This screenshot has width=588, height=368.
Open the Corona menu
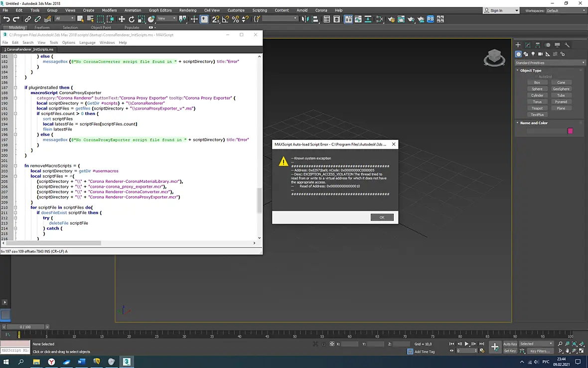click(x=321, y=10)
